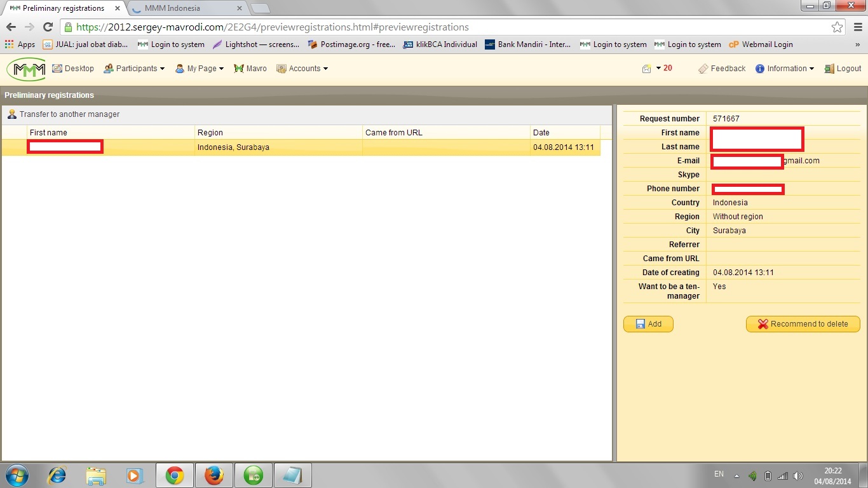Screen dimensions: 868x488
Task: Open the Desktop page
Action: point(73,69)
